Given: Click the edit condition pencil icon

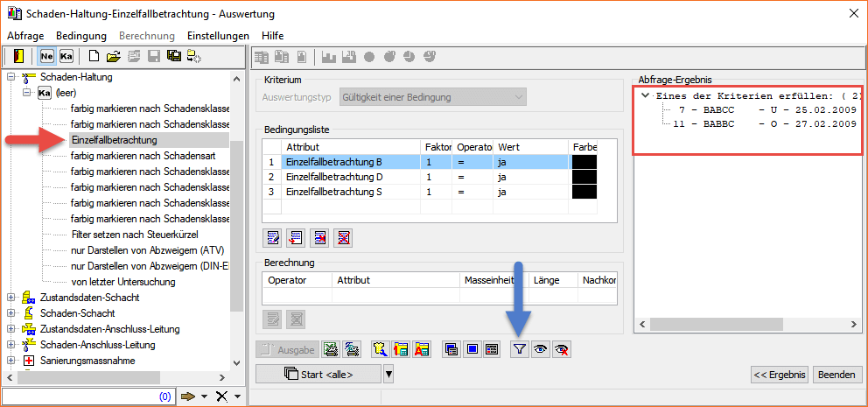Looking at the screenshot, I should (273, 237).
